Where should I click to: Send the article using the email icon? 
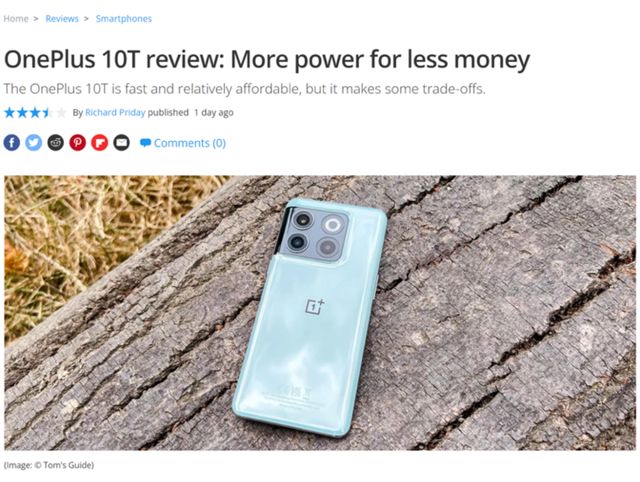[x=121, y=143]
